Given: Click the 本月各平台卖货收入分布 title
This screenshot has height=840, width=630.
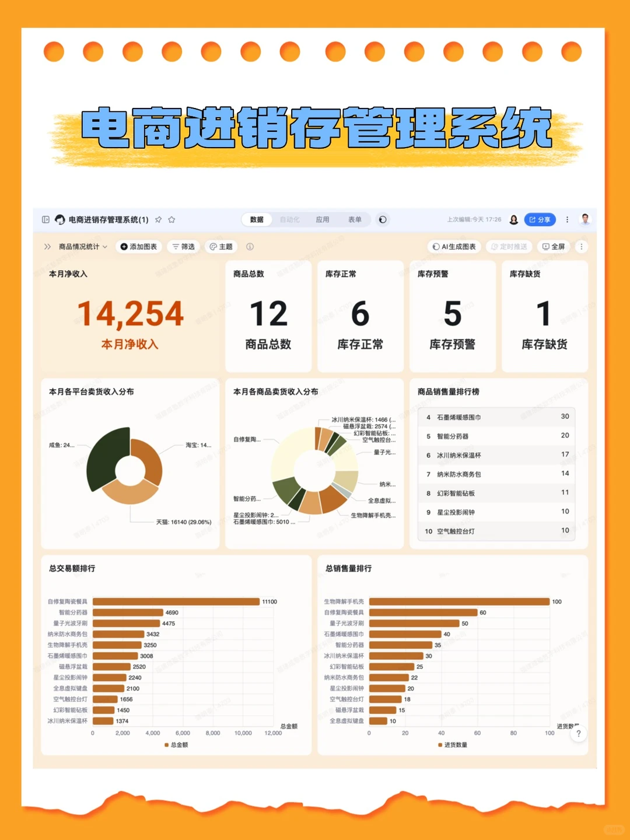Looking at the screenshot, I should pos(91,391).
